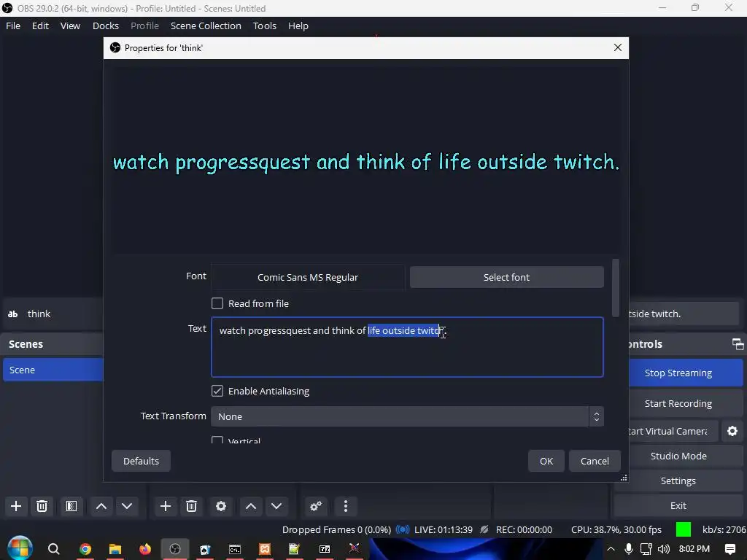Click Stop Streaming

pyautogui.click(x=686, y=373)
